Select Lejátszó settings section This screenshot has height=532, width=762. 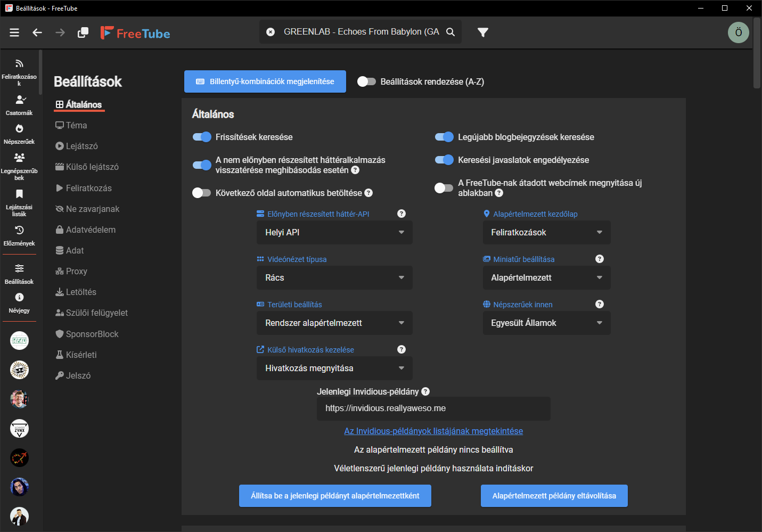pyautogui.click(x=77, y=146)
